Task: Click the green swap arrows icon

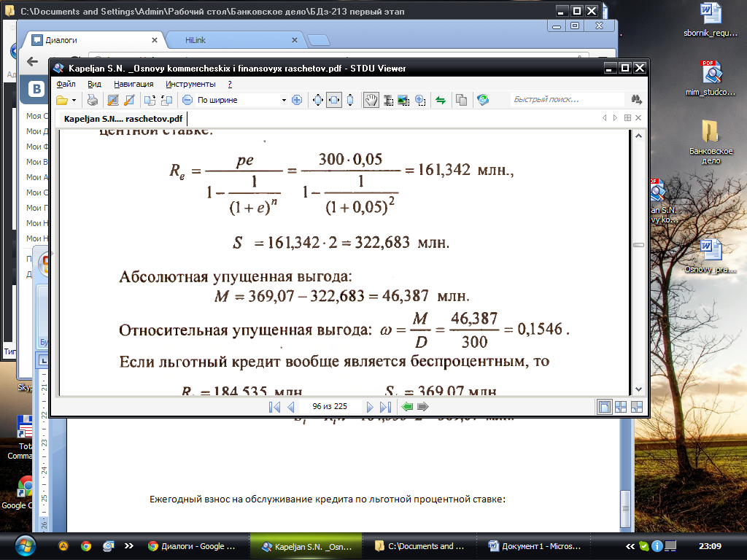Action: (x=441, y=100)
